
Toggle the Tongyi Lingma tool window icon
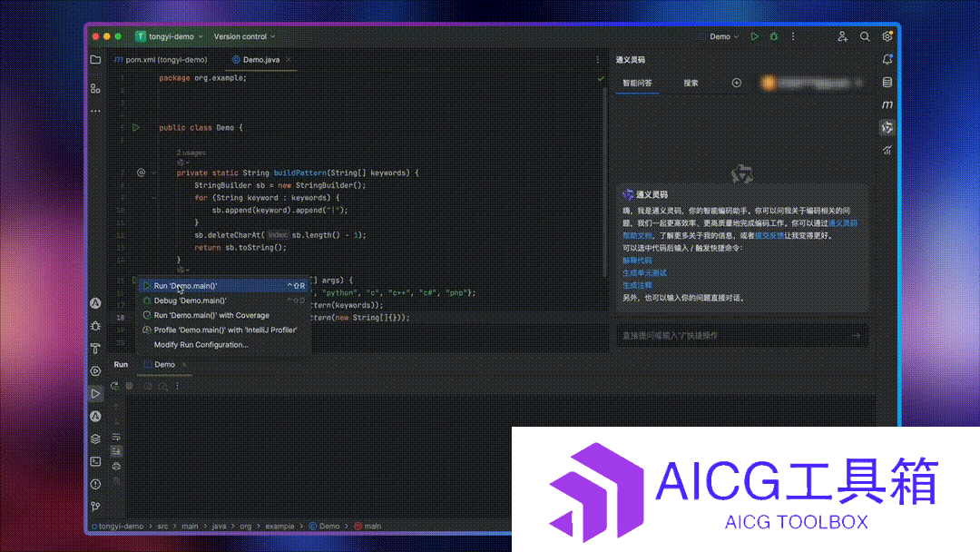[887, 127]
